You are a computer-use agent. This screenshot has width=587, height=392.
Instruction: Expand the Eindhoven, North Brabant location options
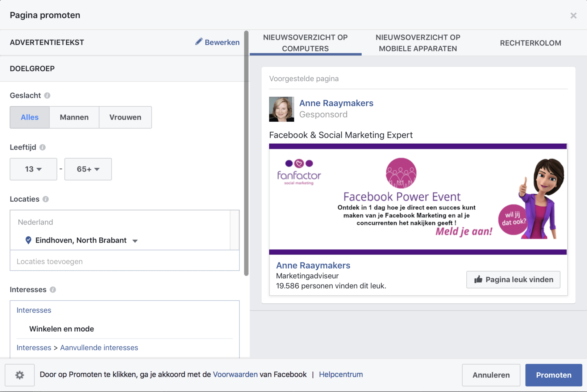click(135, 241)
